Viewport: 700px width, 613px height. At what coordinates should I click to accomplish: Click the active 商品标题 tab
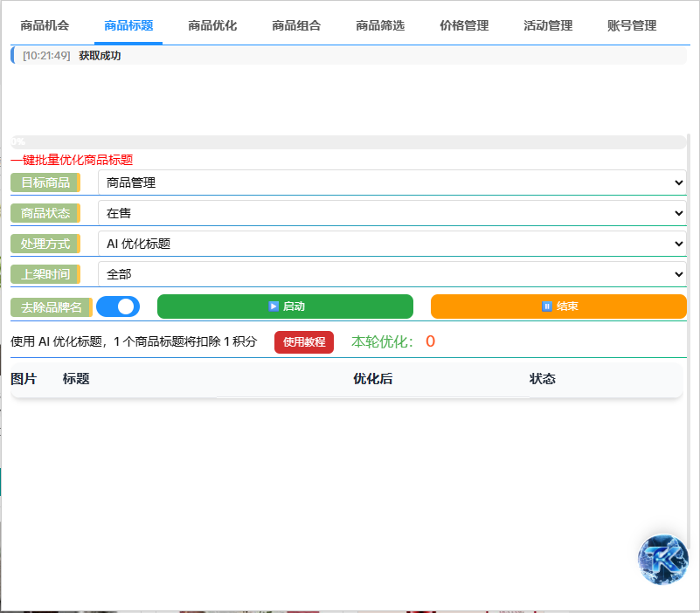128,26
